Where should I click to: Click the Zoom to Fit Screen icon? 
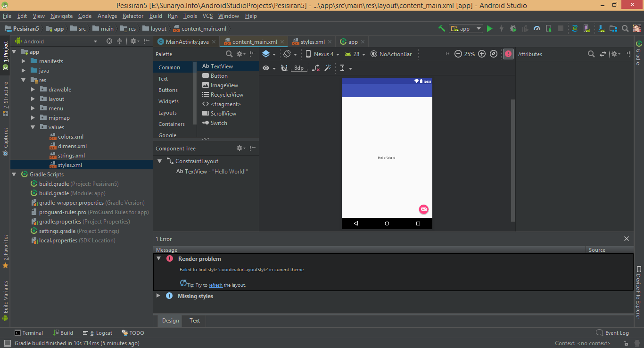(x=494, y=54)
